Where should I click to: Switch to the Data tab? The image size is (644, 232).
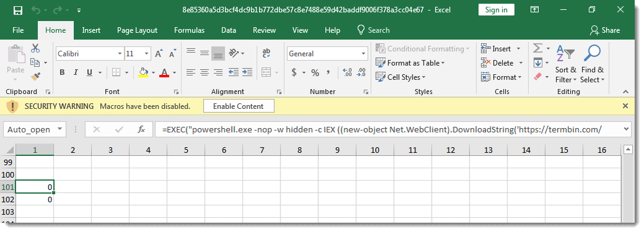(x=228, y=30)
